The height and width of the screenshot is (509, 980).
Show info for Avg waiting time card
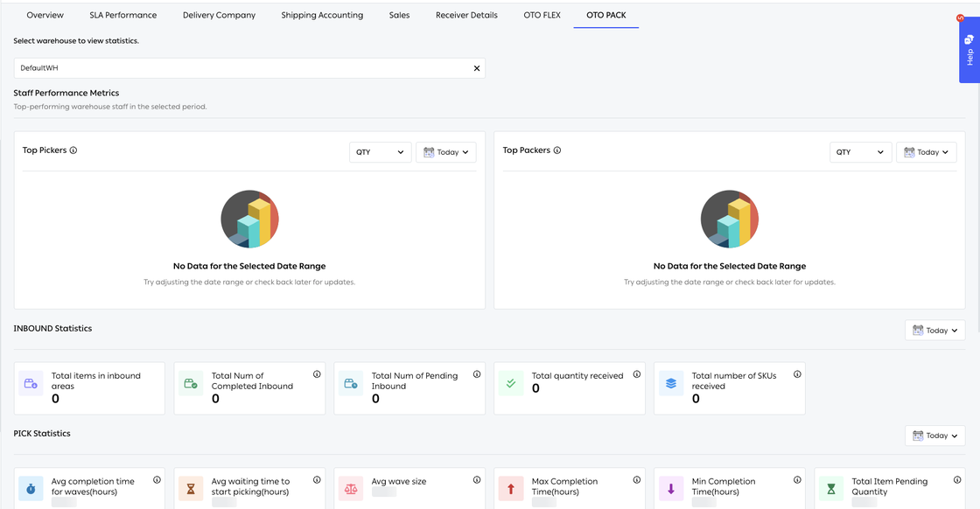[x=317, y=479]
